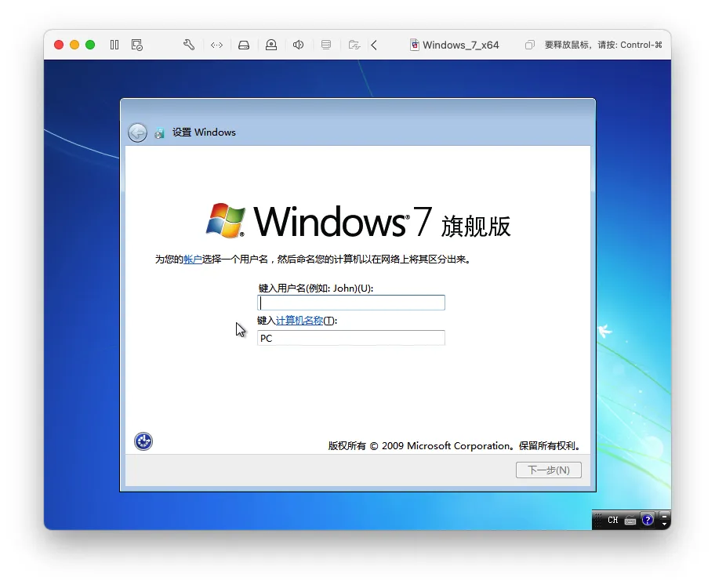Screen dimensions: 715x588
Task: Click the hard disk device icon
Action: [x=244, y=45]
